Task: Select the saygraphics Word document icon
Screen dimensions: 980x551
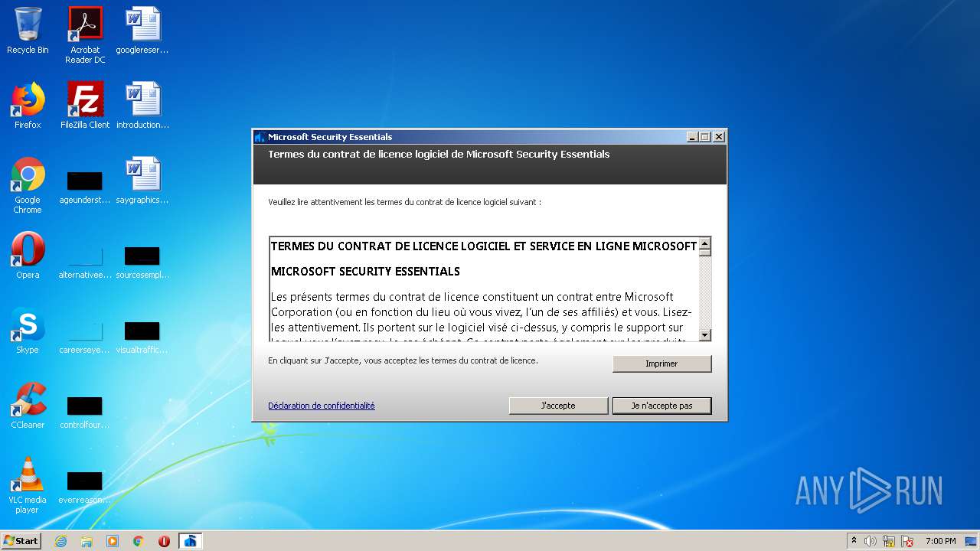Action: [x=142, y=181]
